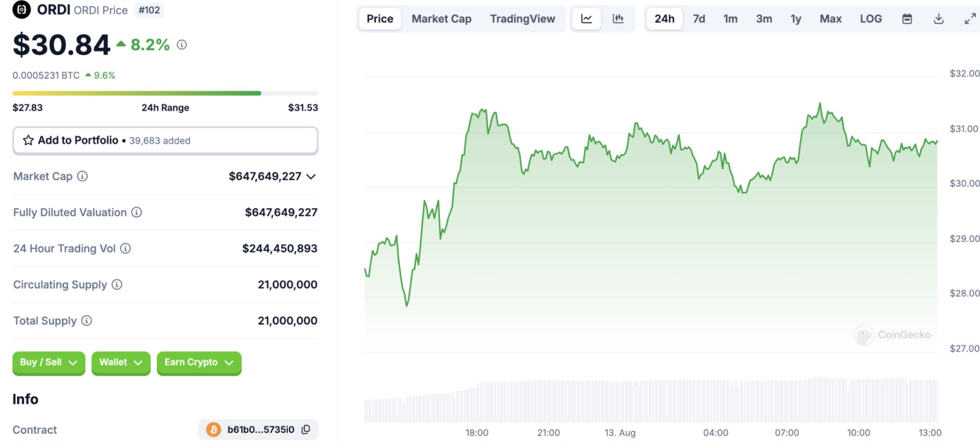Select the Max time range
This screenshot has height=441, width=980.
click(x=831, y=19)
